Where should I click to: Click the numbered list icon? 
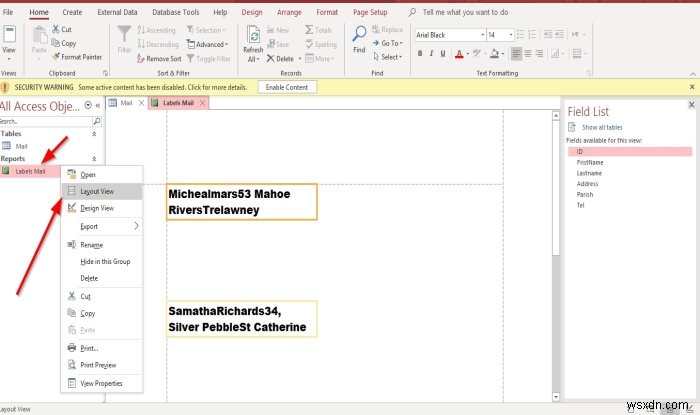532,34
